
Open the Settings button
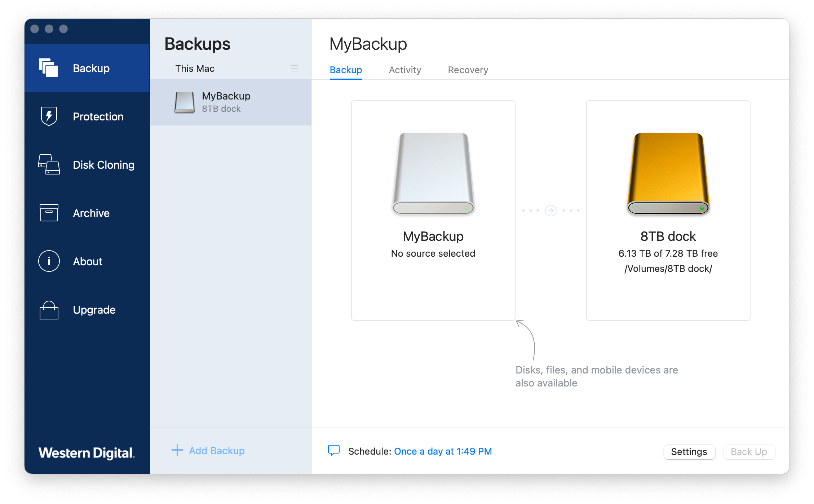689,452
